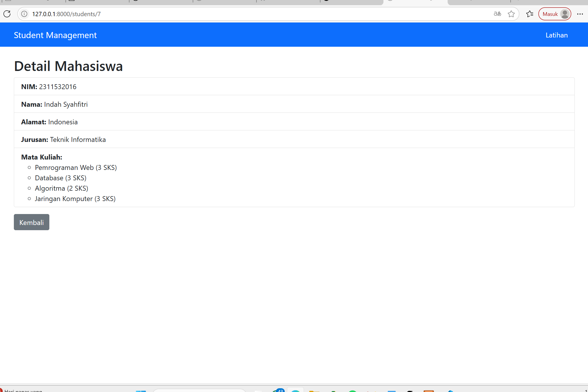This screenshot has height=392, width=588.
Task: Add page to favorites with star icon
Action: coord(511,14)
